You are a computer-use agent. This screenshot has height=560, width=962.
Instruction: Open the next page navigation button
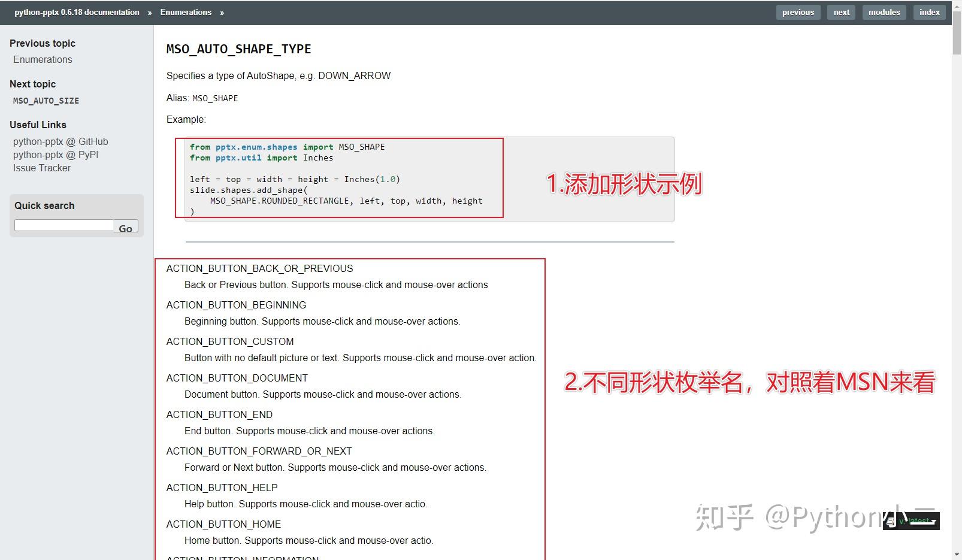pyautogui.click(x=841, y=12)
